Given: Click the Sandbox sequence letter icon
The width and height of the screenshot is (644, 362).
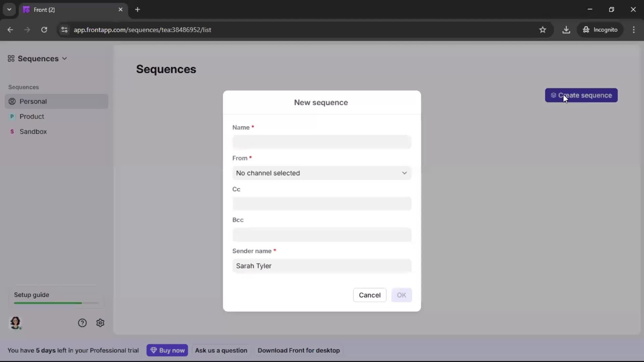Looking at the screenshot, I should click(x=12, y=131).
